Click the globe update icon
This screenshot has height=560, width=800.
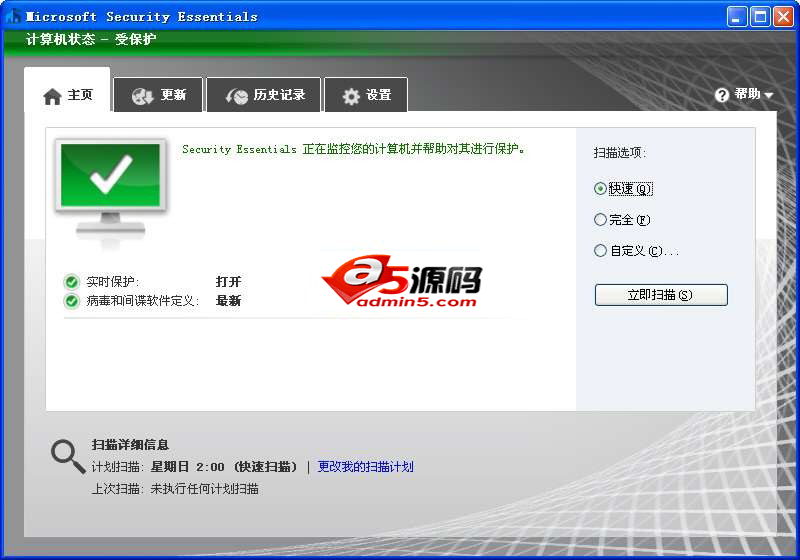(142, 95)
